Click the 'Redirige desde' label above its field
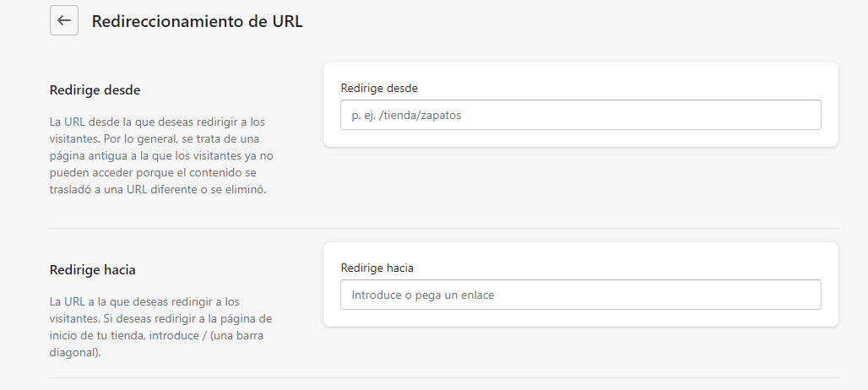The height and width of the screenshot is (390, 868). click(x=379, y=88)
